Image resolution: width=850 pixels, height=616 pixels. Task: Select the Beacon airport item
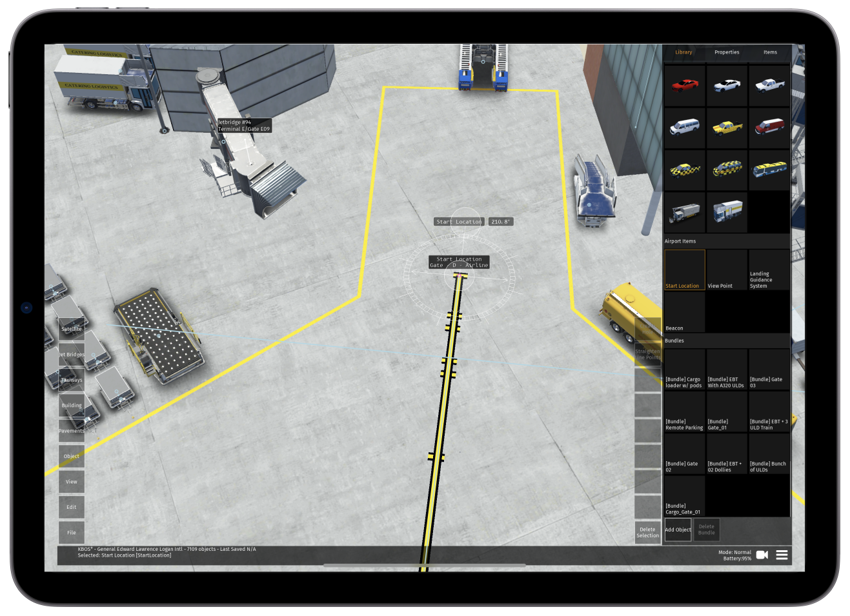[683, 313]
